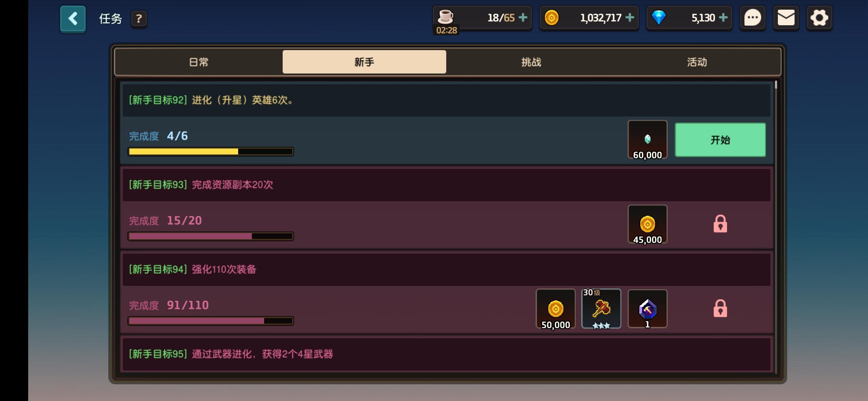Switch to the 日常 tab
Image resolution: width=868 pixels, height=401 pixels.
point(199,62)
